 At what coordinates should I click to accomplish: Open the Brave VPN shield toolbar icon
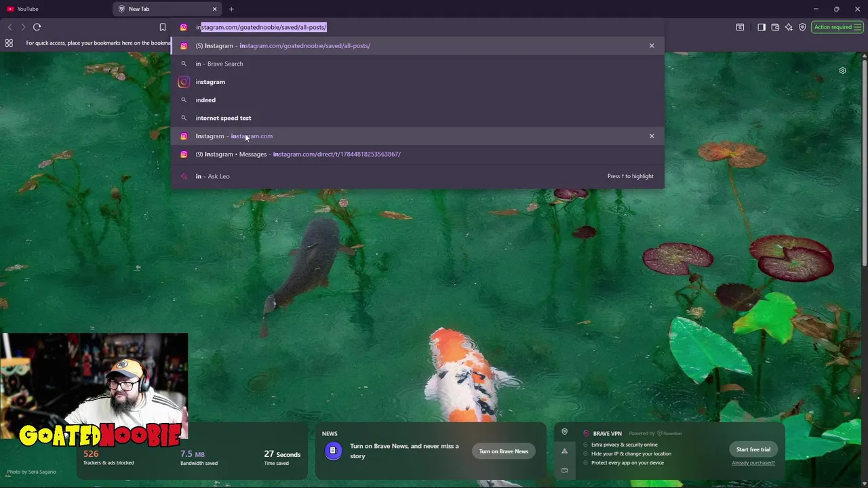(802, 27)
